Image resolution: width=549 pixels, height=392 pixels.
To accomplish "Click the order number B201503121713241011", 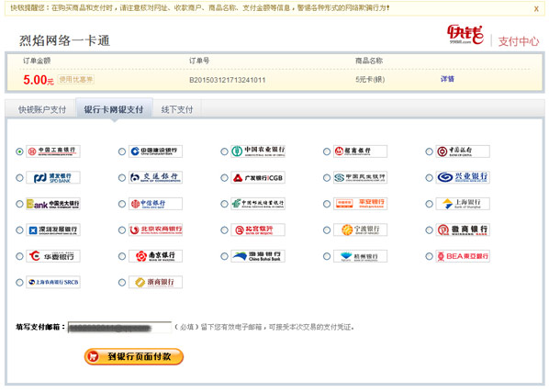I will (228, 80).
